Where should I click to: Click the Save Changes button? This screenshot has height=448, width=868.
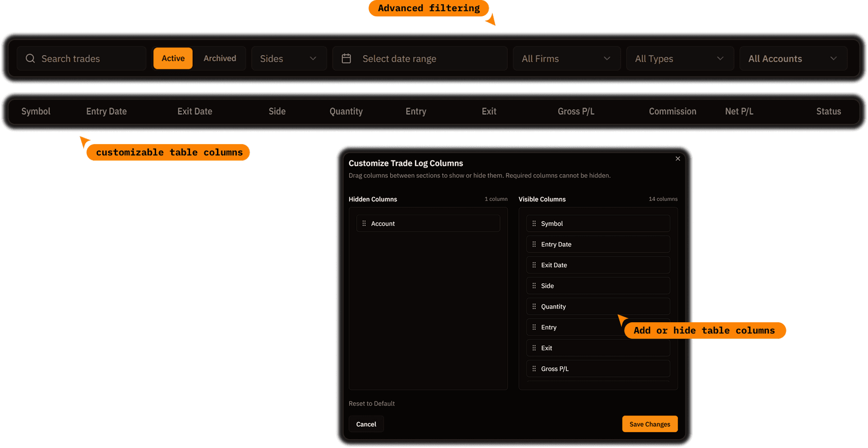coord(650,424)
